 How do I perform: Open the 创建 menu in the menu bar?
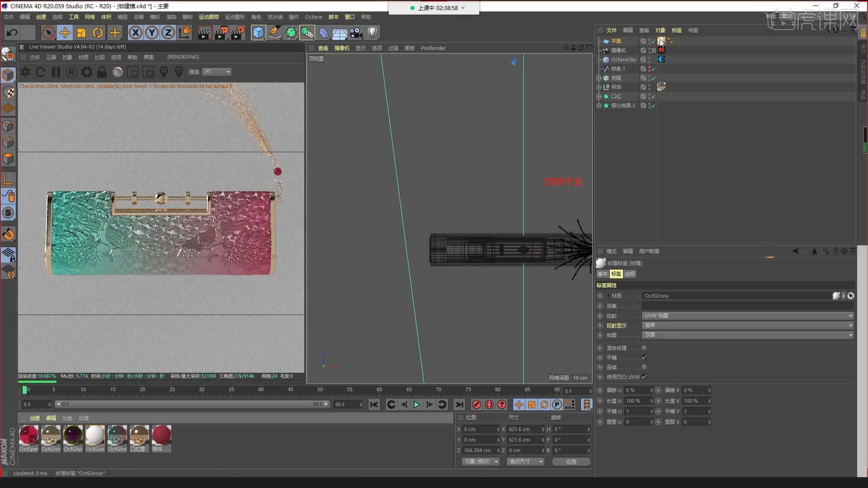[x=41, y=17]
